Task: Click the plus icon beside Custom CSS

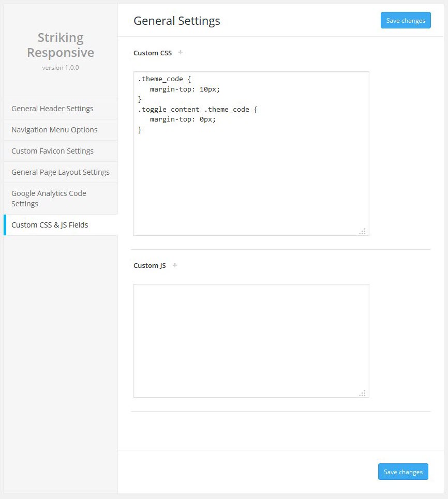Action: coord(180,52)
